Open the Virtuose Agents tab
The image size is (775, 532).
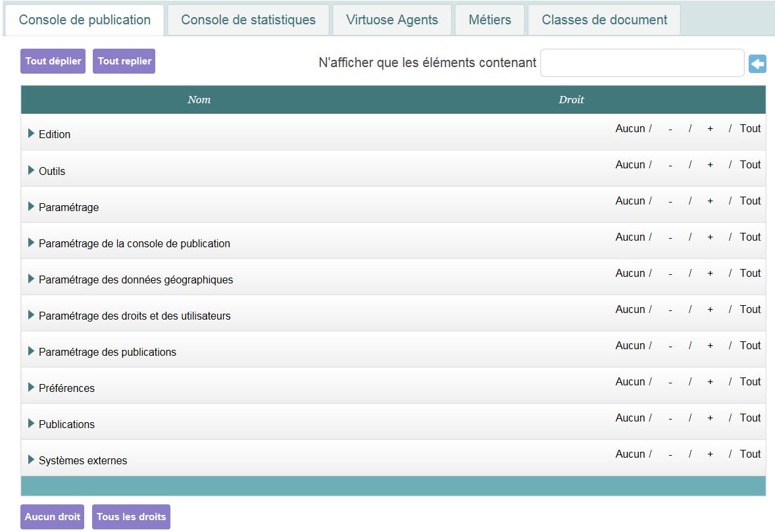point(392,20)
